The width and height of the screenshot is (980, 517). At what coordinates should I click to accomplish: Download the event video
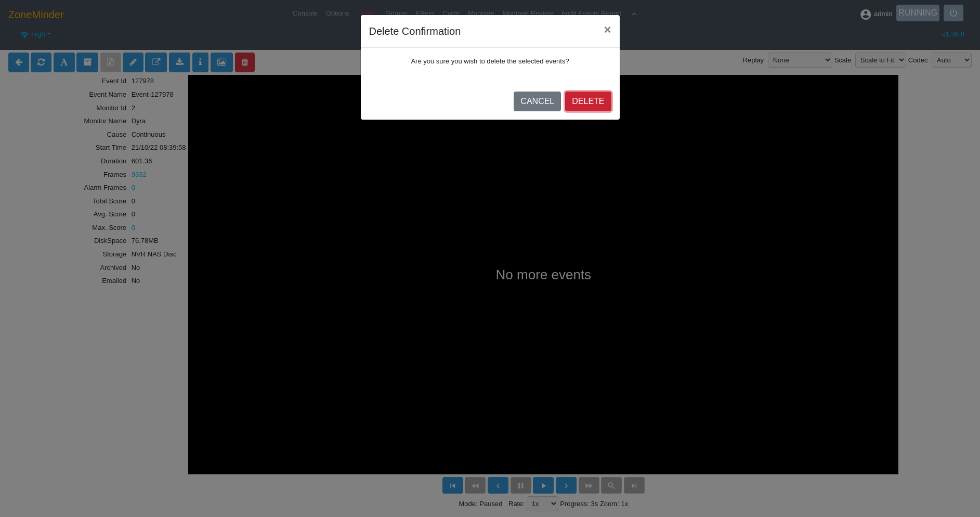179,62
